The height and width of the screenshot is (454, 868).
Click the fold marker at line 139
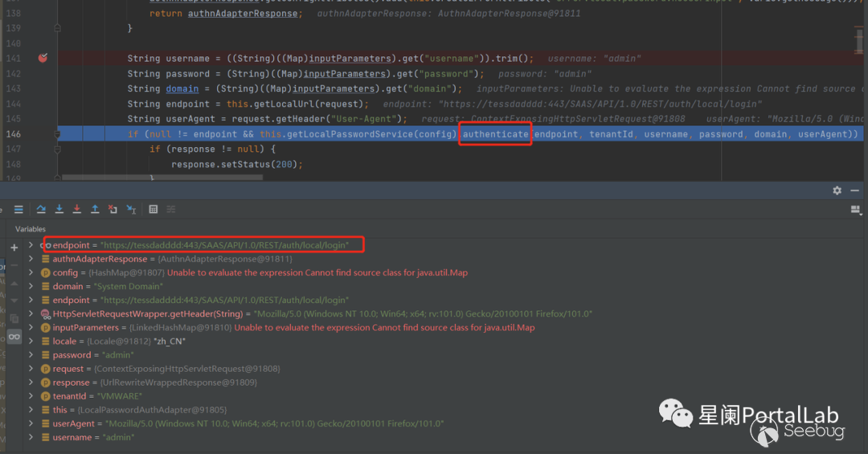coord(58,28)
